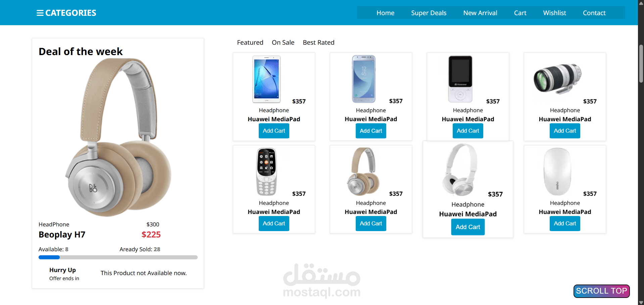Click the white mouse product image

557,172
